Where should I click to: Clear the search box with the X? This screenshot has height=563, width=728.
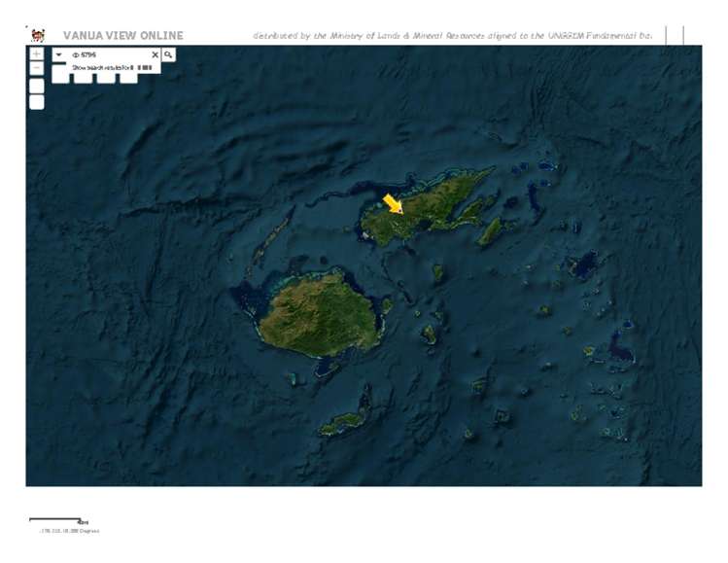click(155, 54)
